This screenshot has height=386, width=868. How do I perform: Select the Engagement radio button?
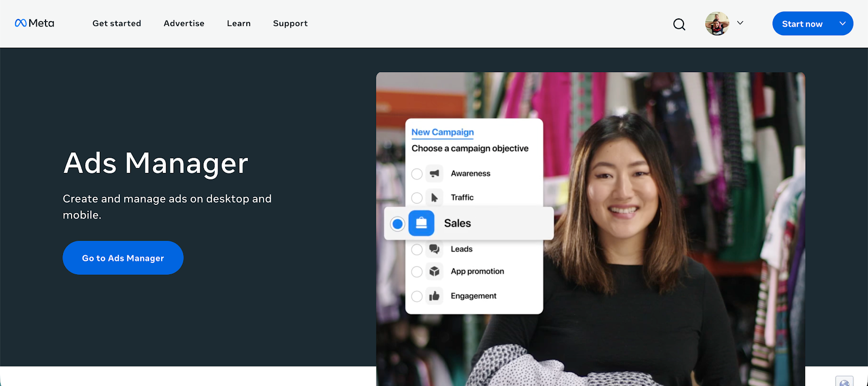(x=417, y=297)
